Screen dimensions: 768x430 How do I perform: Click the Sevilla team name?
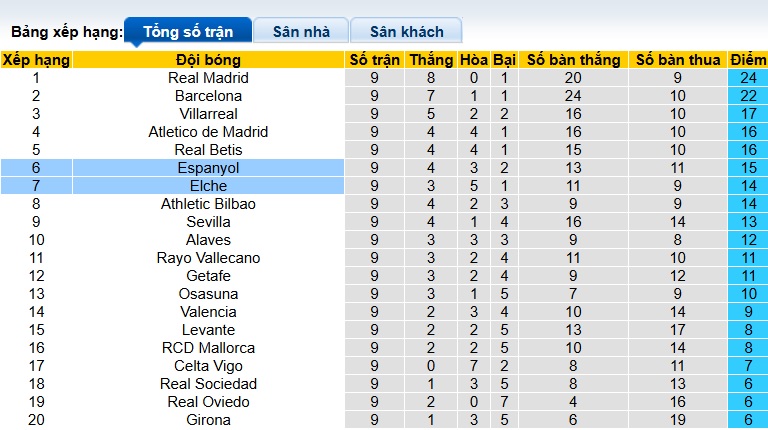point(208,222)
